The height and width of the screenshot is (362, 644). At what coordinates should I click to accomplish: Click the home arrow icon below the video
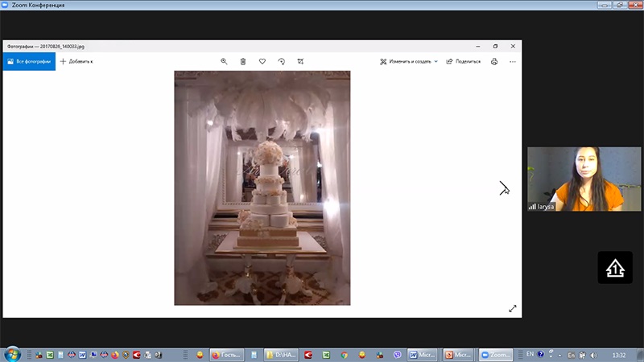point(614,267)
